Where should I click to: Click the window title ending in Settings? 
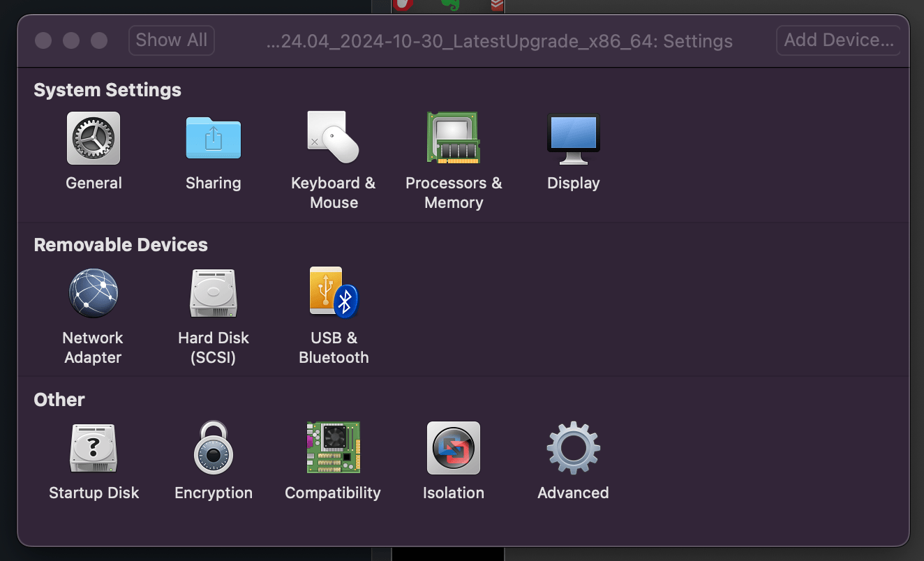500,41
